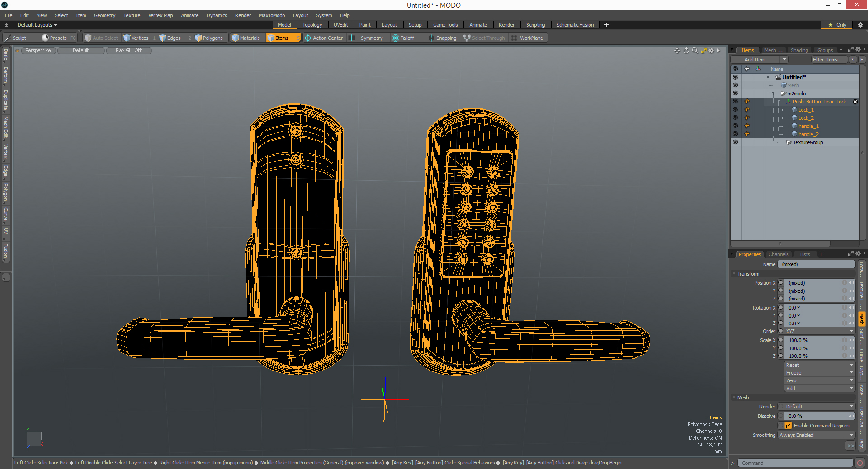Click the Ray GL: Off button
Image resolution: width=868 pixels, height=469 pixels.
(x=128, y=51)
